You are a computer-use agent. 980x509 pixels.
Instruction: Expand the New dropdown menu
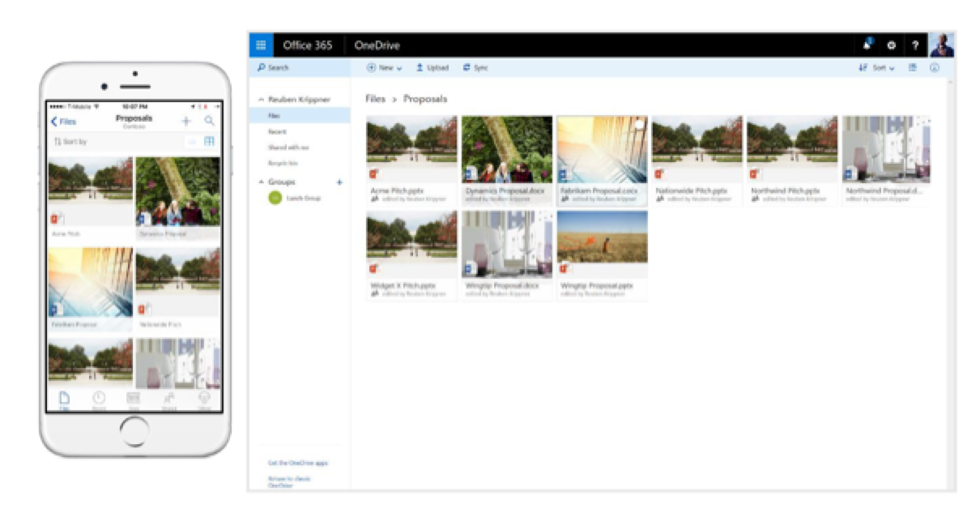[x=384, y=68]
